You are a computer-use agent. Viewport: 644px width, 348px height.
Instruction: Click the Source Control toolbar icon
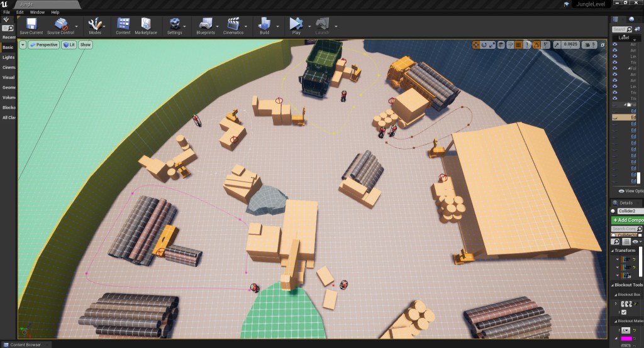(x=60, y=24)
